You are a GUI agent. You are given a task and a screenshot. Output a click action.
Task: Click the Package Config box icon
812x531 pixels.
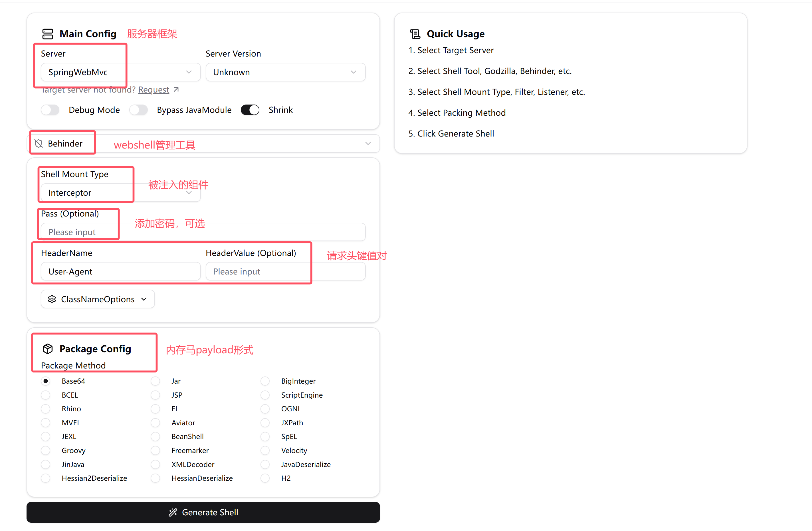click(47, 349)
